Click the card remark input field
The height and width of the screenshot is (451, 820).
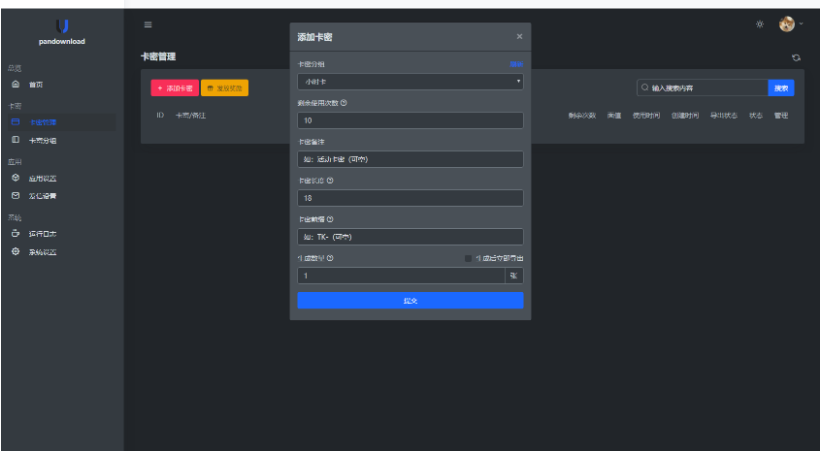point(410,159)
